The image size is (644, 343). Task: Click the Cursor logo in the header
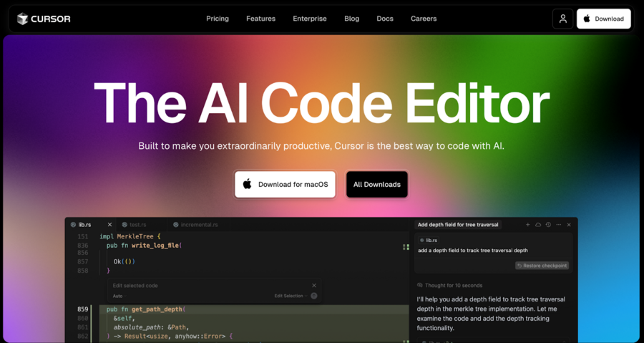coord(44,19)
